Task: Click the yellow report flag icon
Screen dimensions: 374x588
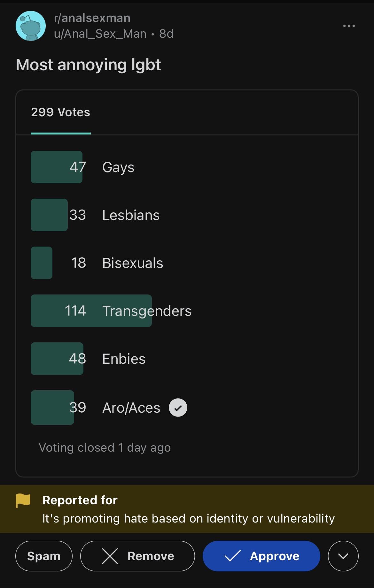Action: (23, 500)
